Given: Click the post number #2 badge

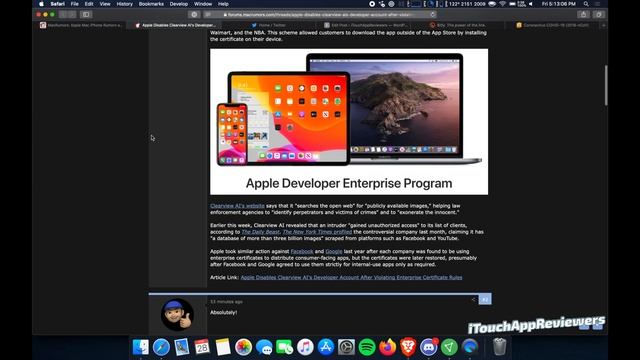Looking at the screenshot, I should point(485,300).
